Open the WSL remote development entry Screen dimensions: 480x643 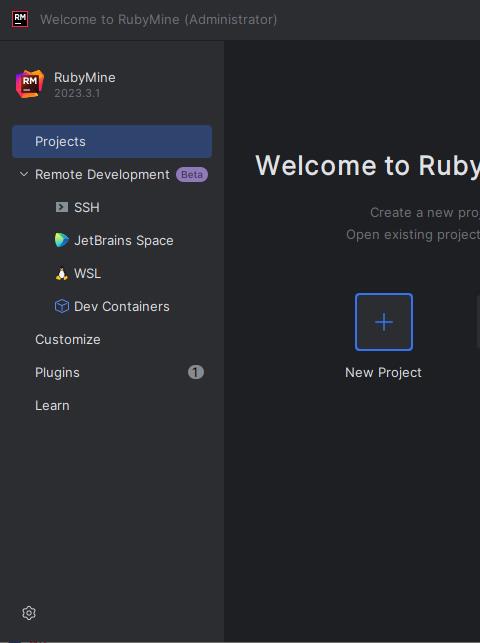(x=87, y=274)
